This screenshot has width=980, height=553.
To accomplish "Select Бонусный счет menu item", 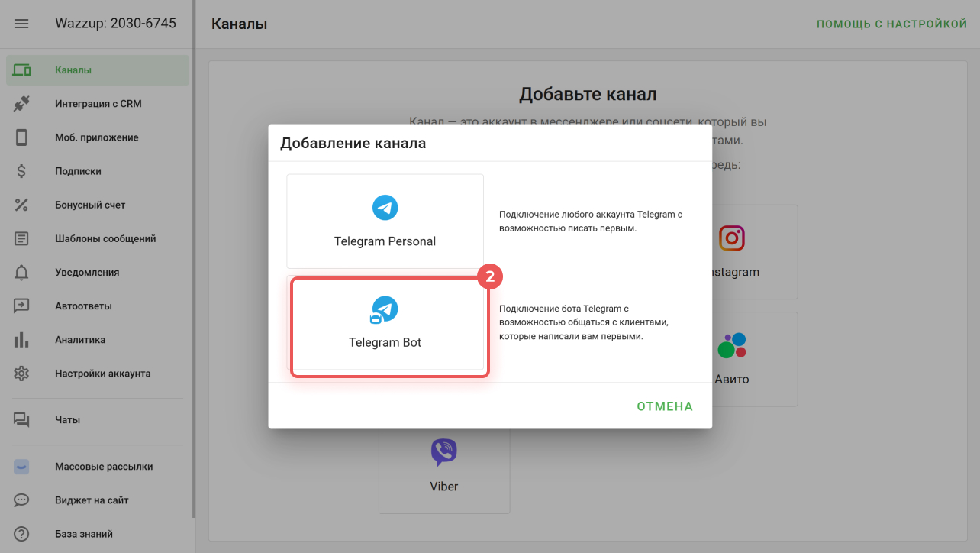I will [98, 205].
